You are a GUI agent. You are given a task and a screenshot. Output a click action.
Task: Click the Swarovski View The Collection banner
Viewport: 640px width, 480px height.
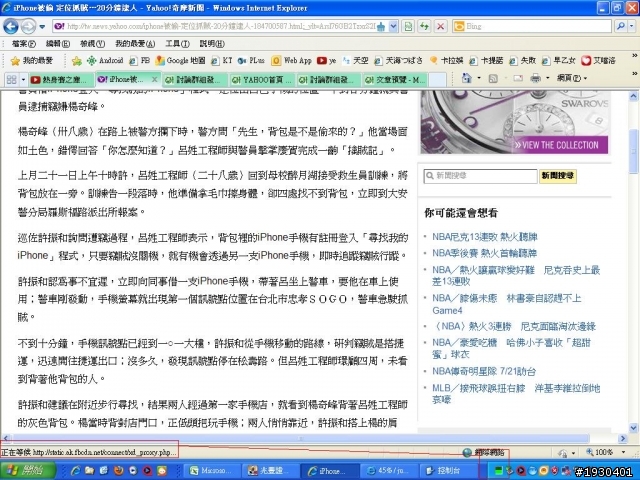[x=514, y=122]
